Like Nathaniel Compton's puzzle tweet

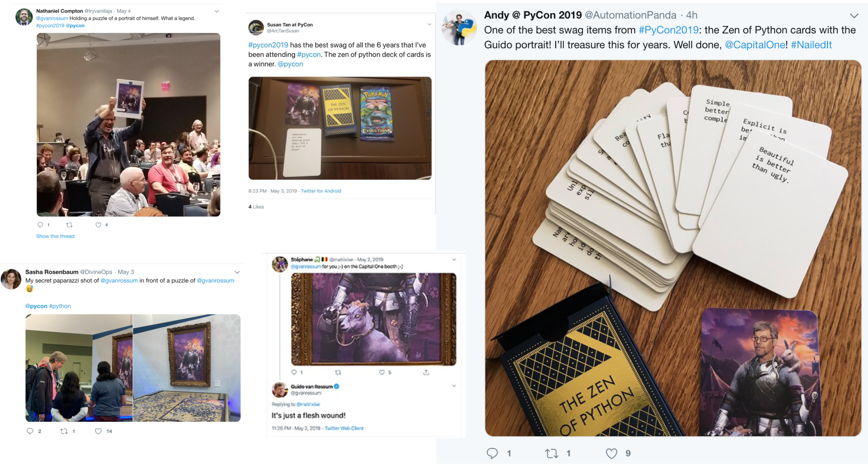tap(98, 225)
